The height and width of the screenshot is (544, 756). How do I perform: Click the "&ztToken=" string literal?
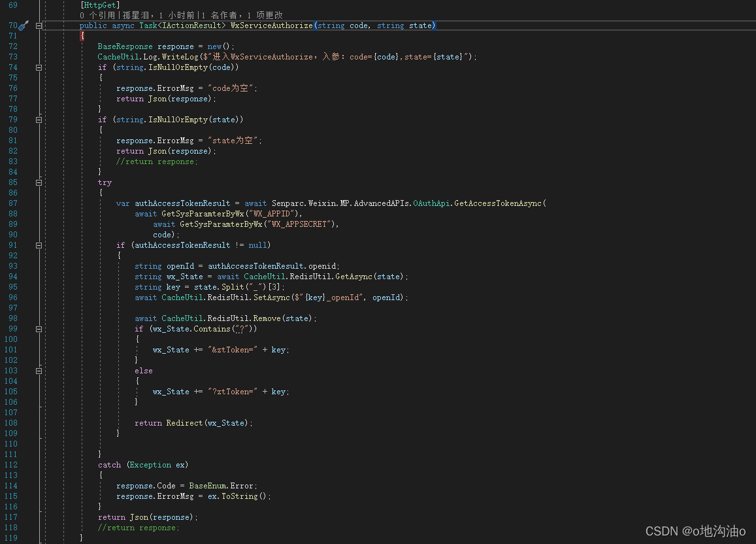[233, 350]
